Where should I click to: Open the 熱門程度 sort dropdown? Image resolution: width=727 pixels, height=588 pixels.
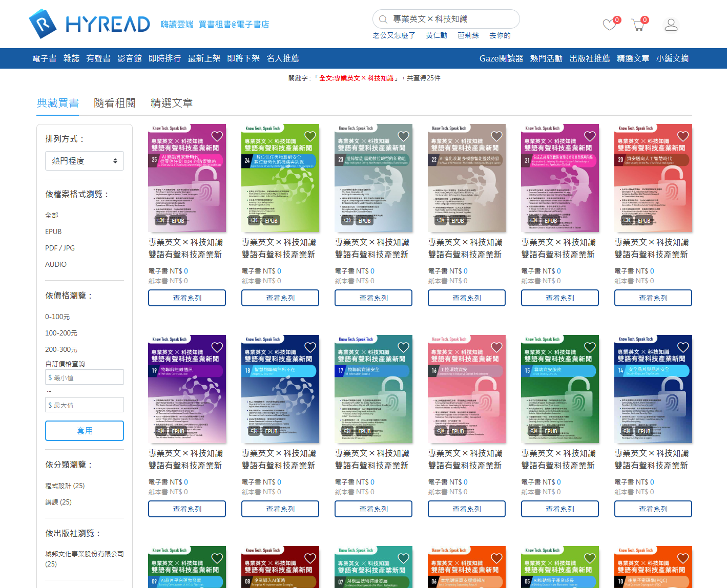coord(85,161)
